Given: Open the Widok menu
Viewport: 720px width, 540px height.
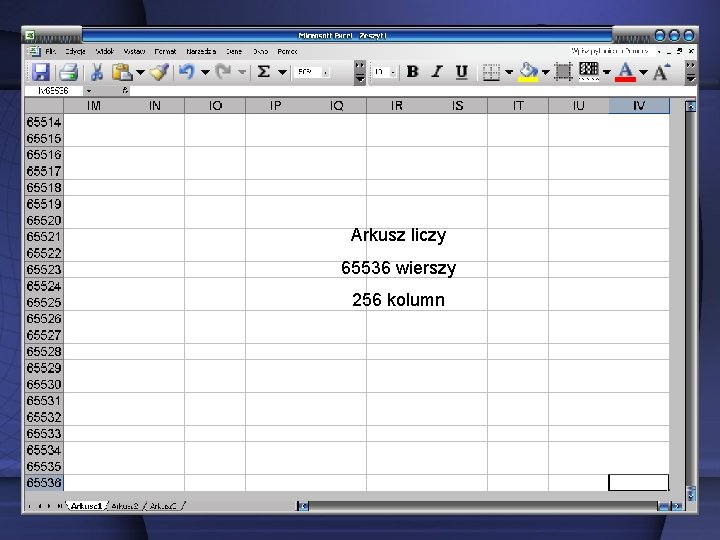Looking at the screenshot, I should click(x=105, y=51).
